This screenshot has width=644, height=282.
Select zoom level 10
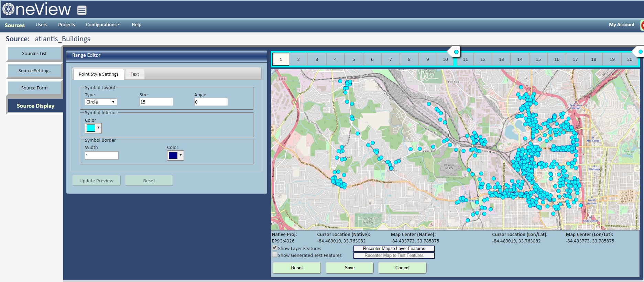[x=445, y=59]
